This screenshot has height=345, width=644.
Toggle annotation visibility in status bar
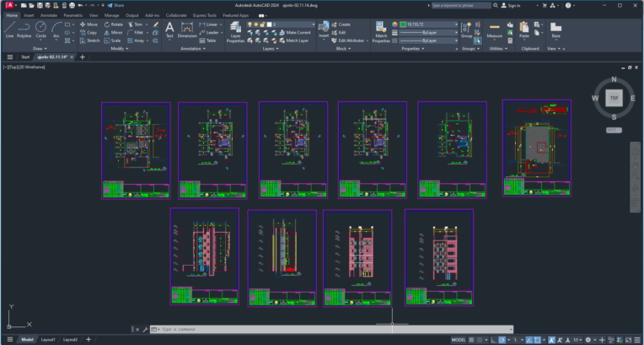[x=551, y=340]
